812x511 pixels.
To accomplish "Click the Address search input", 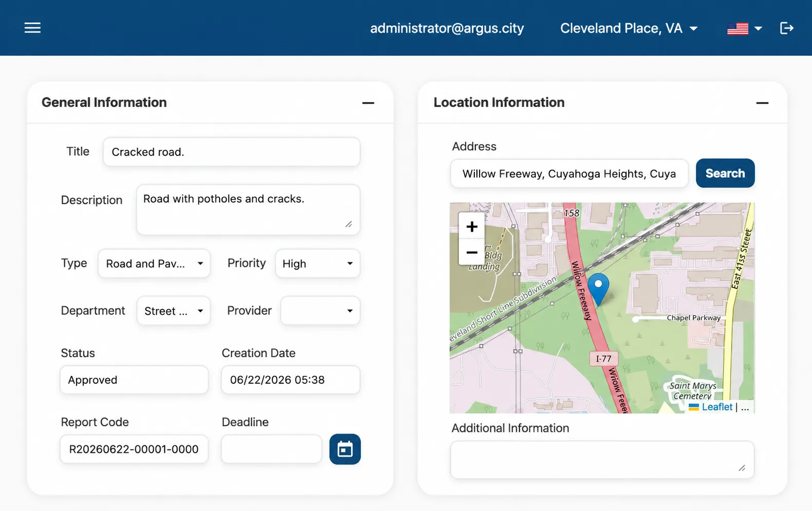I will click(569, 174).
